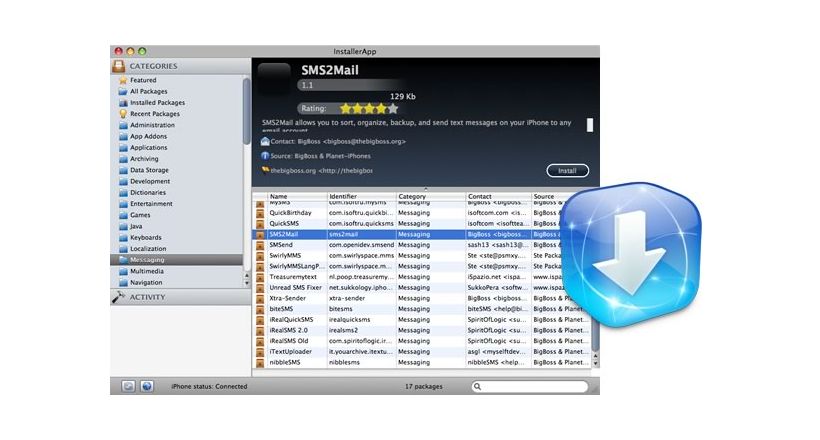Show Installed Packages list

[157, 103]
